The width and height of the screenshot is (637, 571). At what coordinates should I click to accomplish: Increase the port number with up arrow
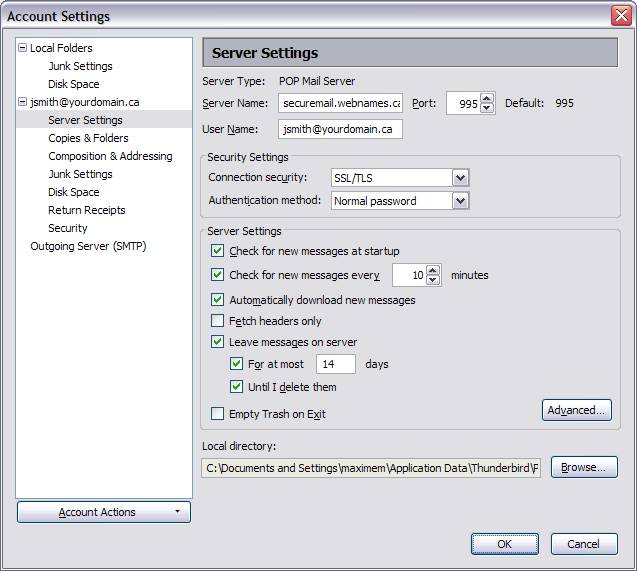[x=487, y=98]
